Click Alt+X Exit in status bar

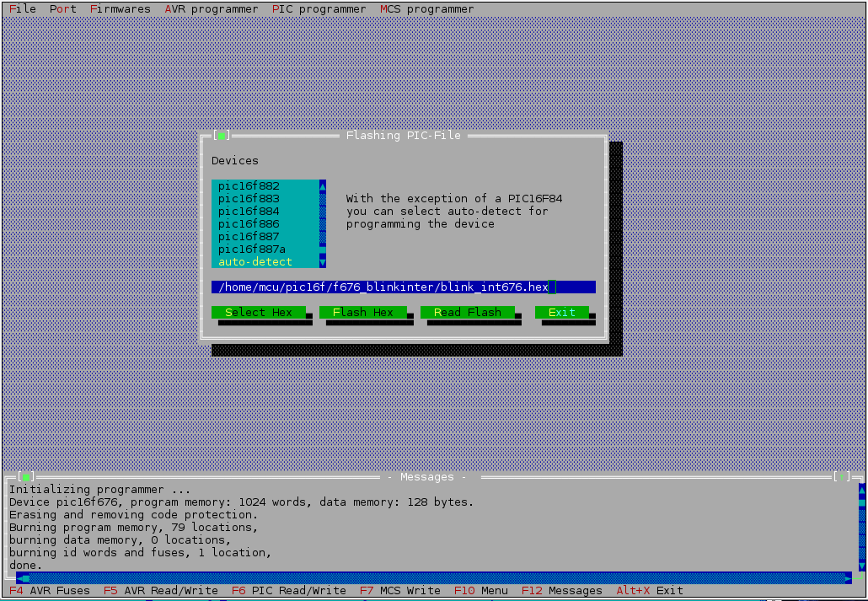pos(650,591)
